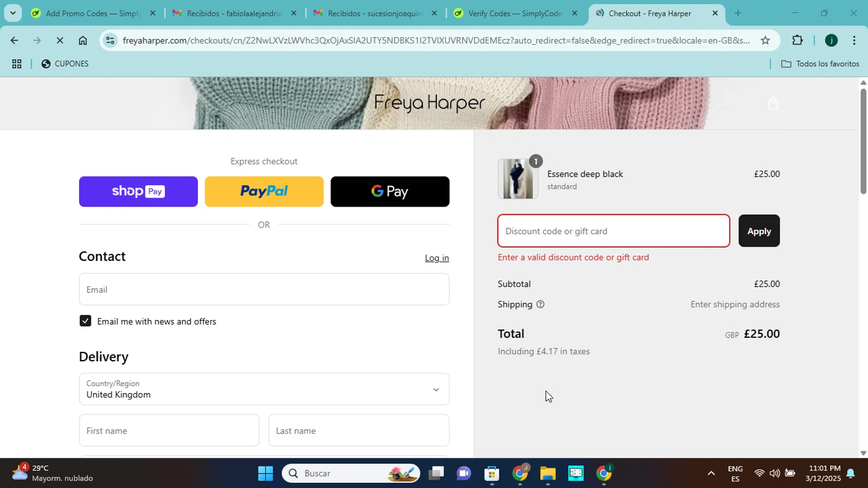The height and width of the screenshot is (488, 868).
Task: Click the Including £4.17 in taxes text
Action: [543, 351]
